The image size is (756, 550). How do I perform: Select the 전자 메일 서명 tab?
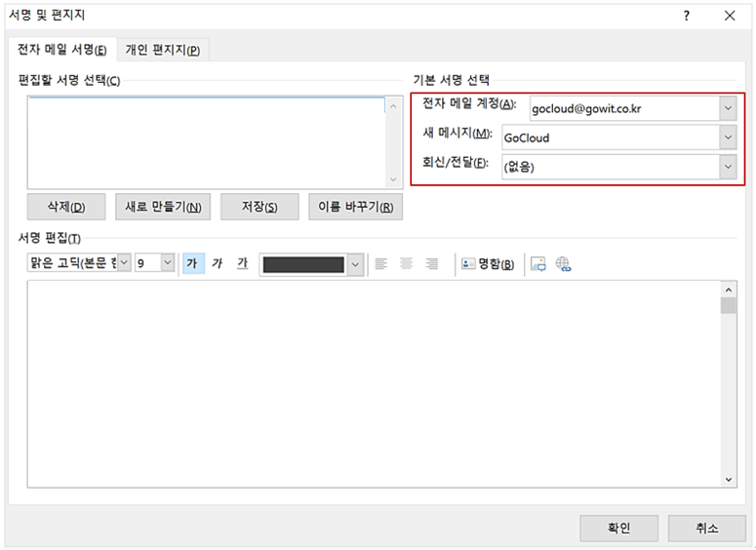62,51
